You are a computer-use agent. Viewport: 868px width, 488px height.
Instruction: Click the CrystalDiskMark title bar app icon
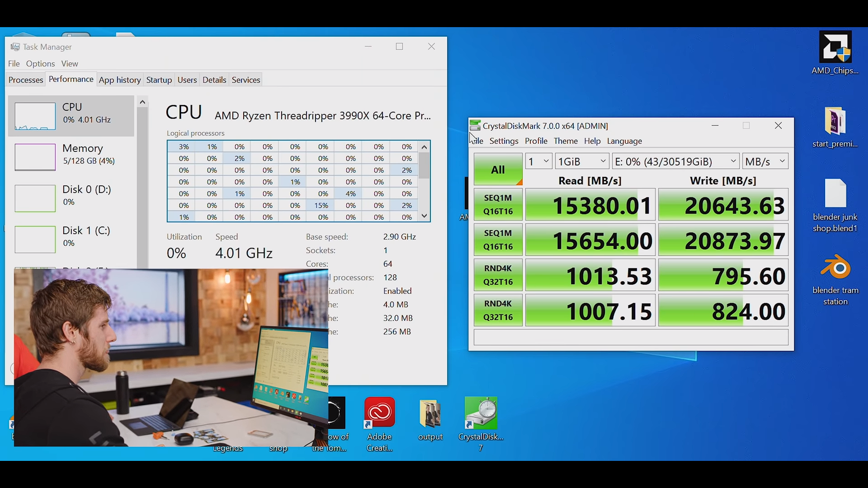(x=475, y=126)
